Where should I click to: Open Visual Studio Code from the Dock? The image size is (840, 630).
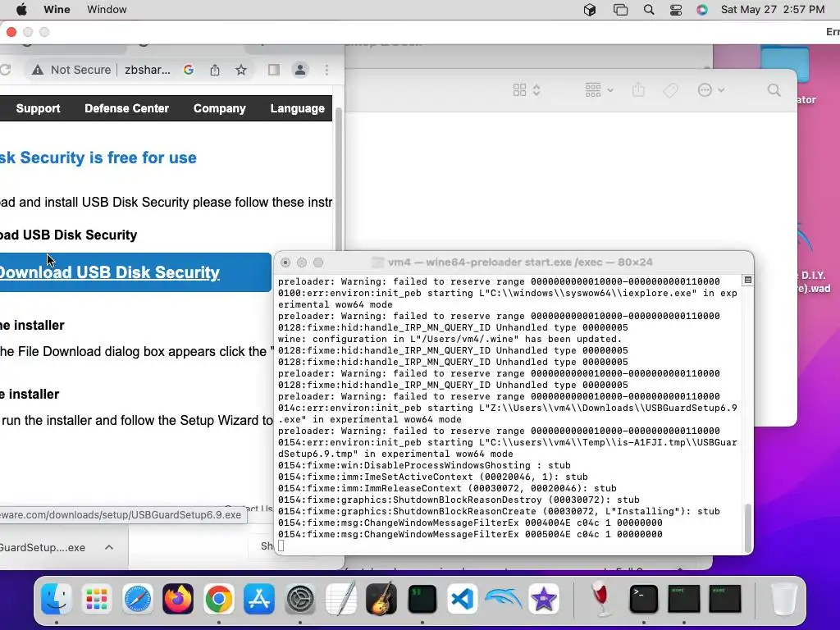463,598
